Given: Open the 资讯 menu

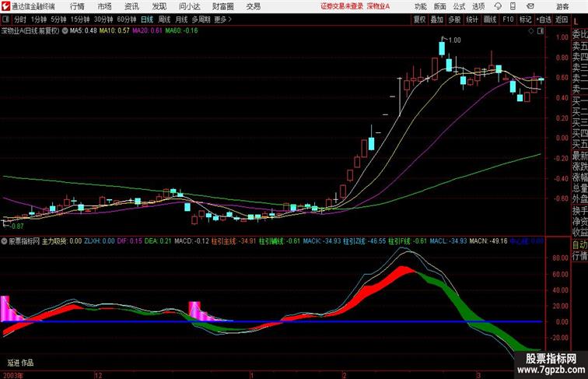Looking at the screenshot, I should (131, 6).
